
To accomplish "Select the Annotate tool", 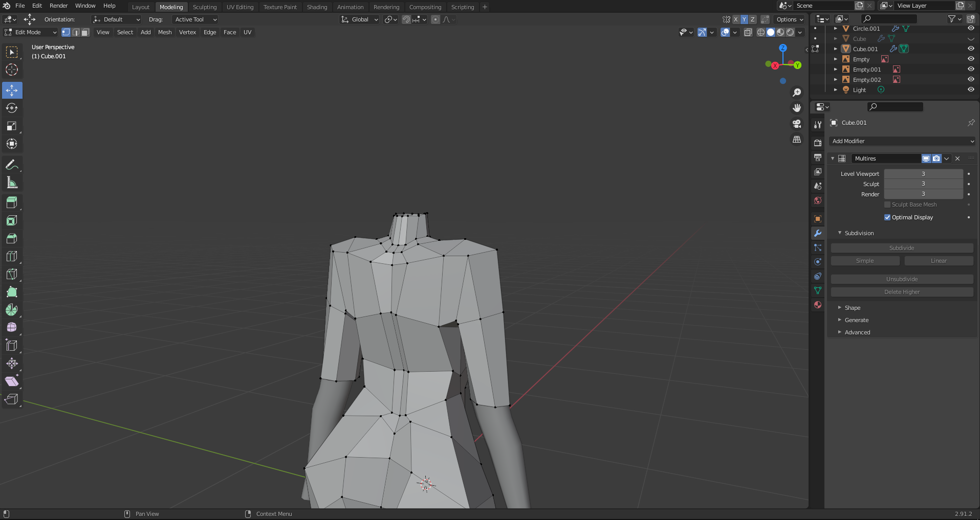I will [x=12, y=165].
